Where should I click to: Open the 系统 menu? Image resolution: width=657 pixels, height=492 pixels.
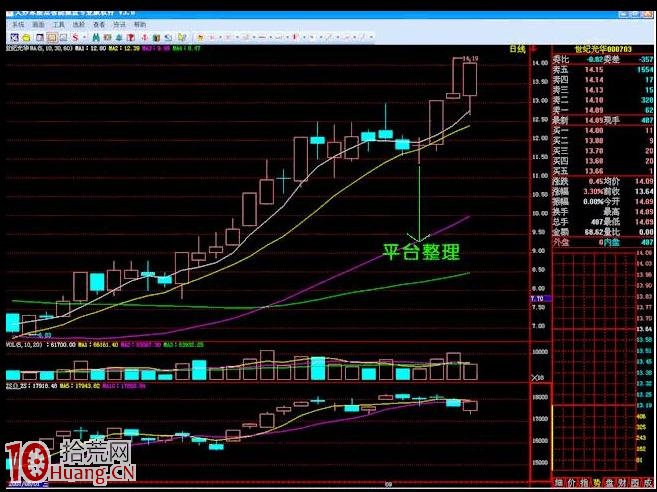tap(18, 25)
